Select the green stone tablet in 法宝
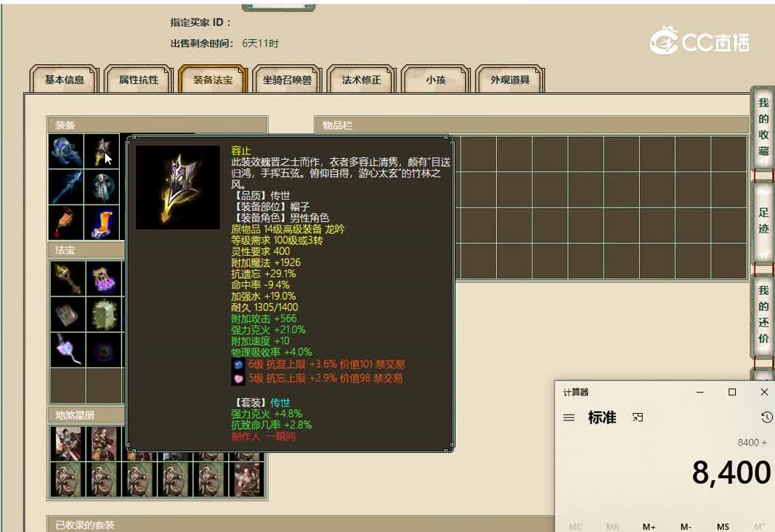This screenshot has height=532, width=775. tap(104, 314)
